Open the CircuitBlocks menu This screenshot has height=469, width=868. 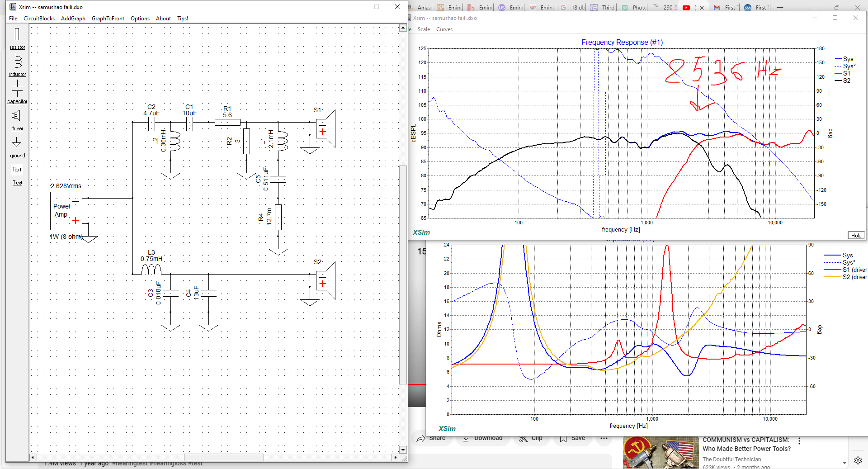39,19
